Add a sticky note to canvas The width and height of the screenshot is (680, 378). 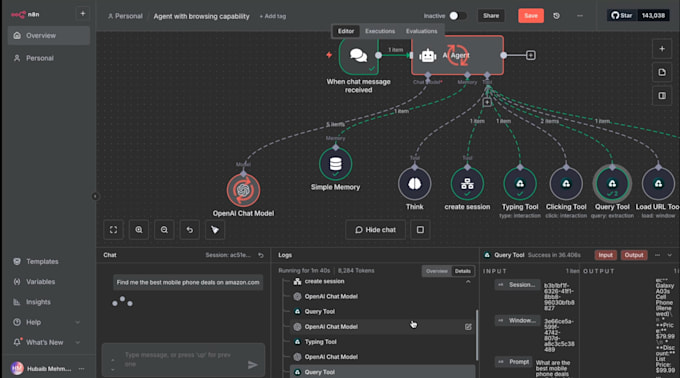(662, 72)
